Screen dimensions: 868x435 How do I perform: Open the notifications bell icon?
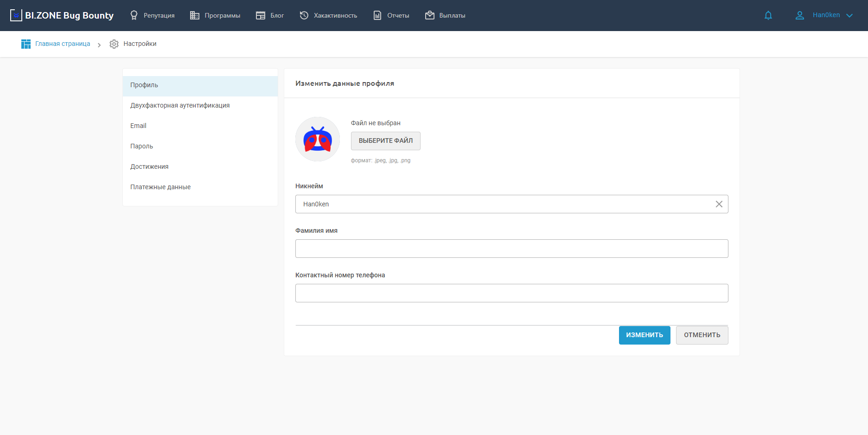768,15
